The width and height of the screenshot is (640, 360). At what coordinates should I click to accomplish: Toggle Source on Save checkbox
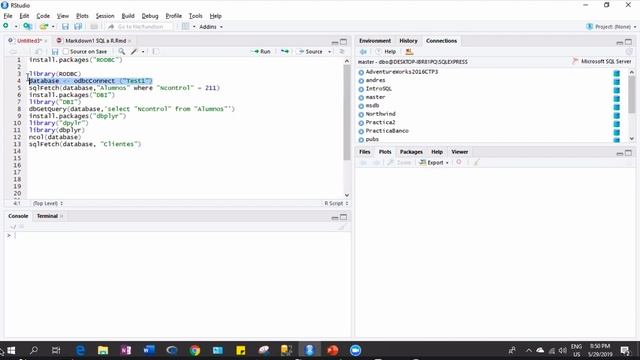[66, 51]
